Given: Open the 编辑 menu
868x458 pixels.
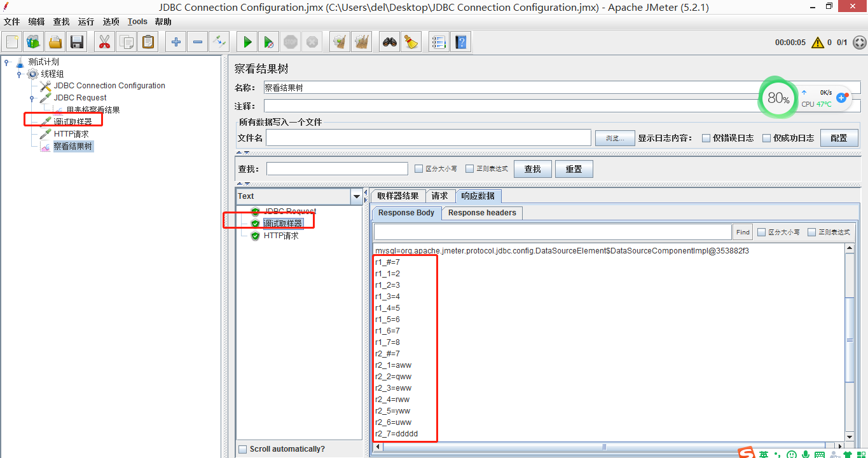Looking at the screenshot, I should (x=37, y=22).
